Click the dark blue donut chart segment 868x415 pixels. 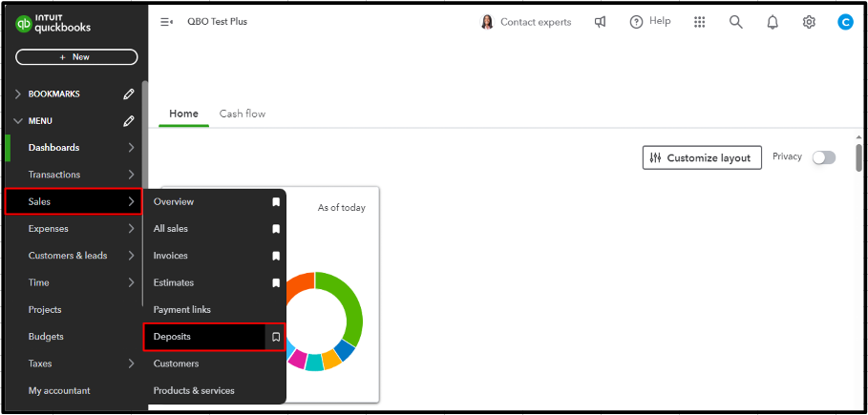(x=346, y=351)
